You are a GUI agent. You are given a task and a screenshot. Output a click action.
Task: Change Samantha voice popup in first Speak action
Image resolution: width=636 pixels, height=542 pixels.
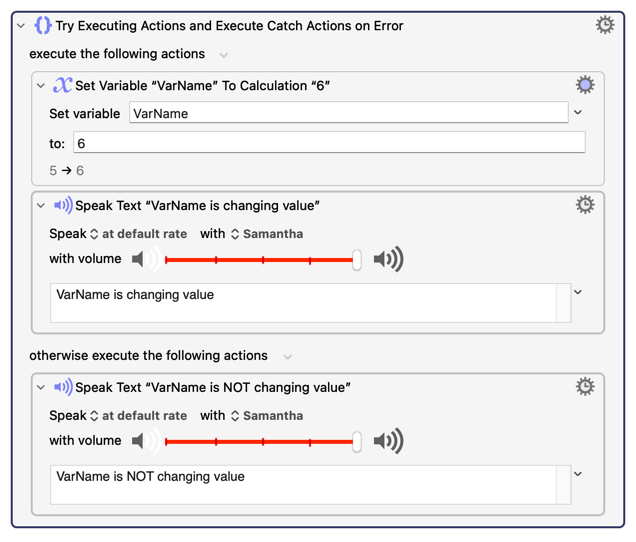coord(267,234)
